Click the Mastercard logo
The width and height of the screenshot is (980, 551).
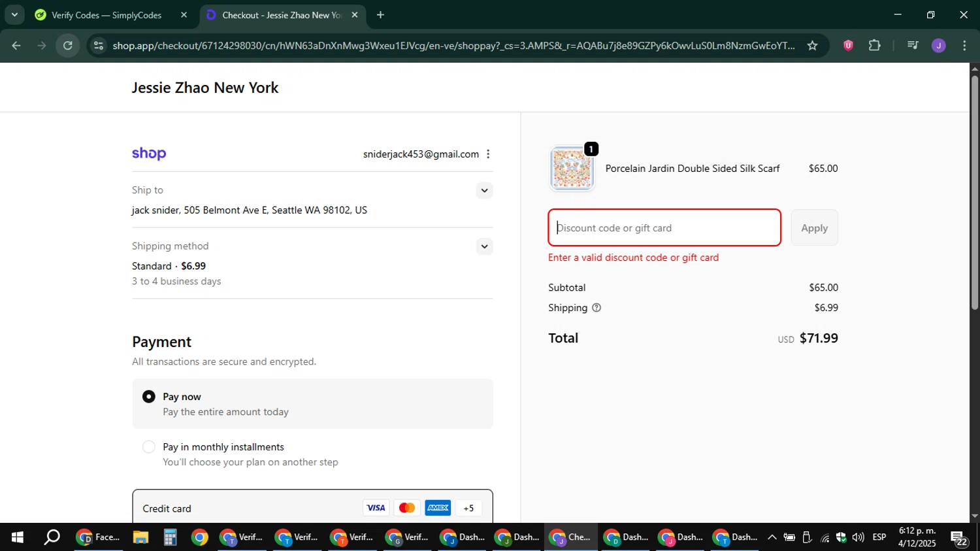point(407,508)
